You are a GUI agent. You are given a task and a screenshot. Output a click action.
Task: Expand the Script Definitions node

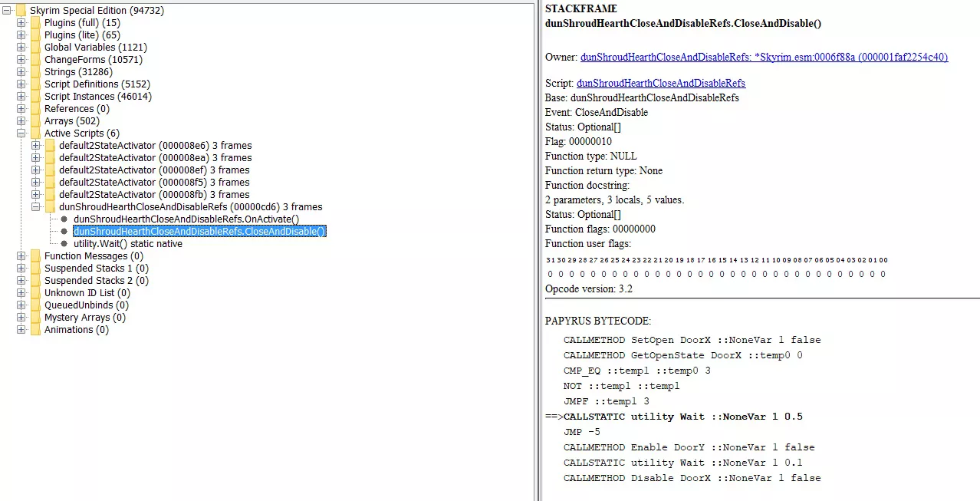point(21,84)
